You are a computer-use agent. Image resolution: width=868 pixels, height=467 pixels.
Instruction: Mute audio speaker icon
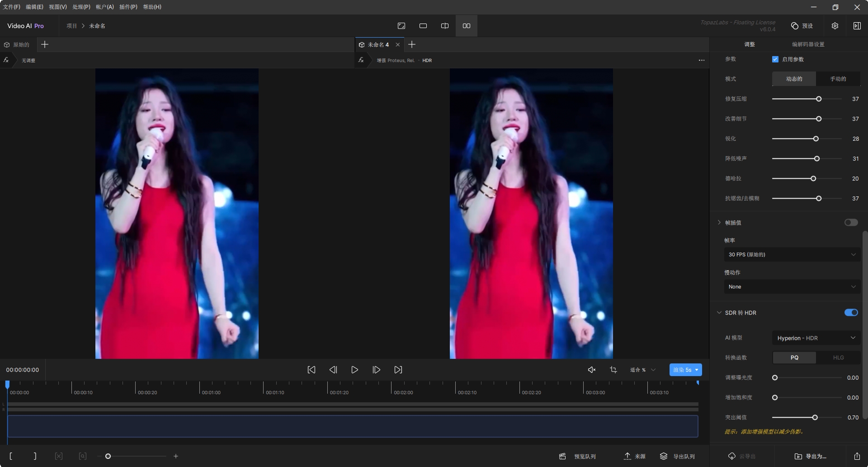click(591, 370)
